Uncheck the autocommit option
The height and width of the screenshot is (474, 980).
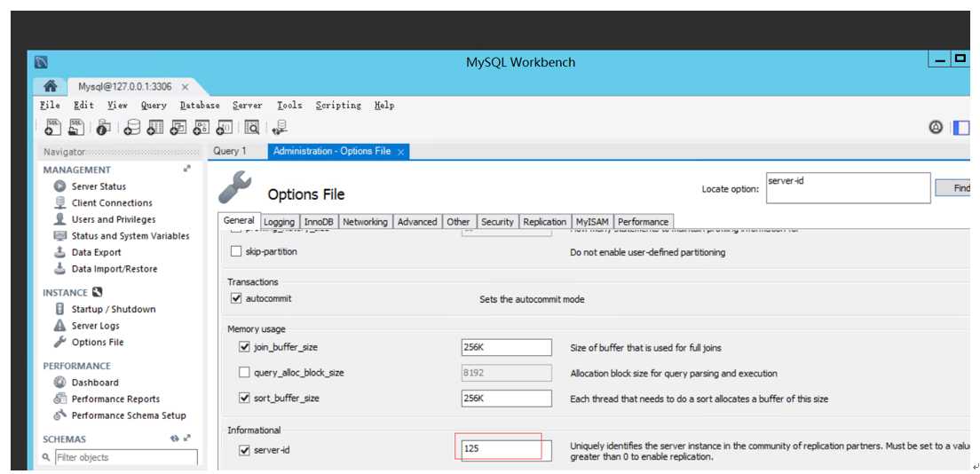235,299
